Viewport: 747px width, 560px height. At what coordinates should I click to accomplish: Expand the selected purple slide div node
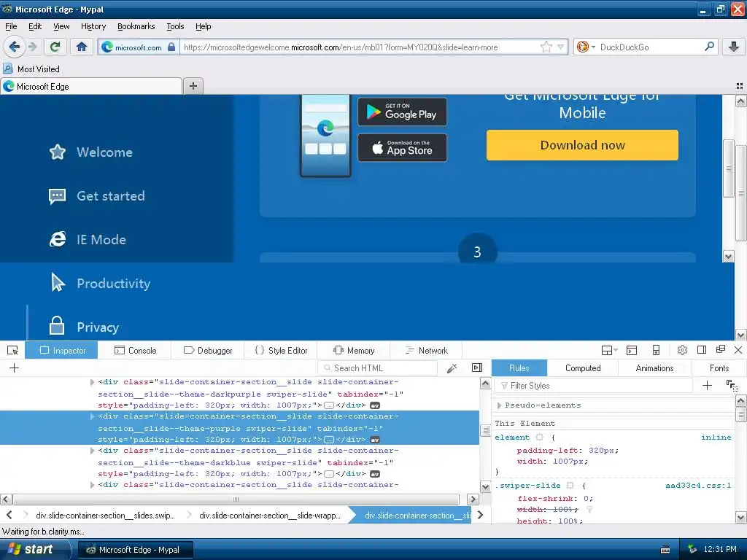coord(93,416)
